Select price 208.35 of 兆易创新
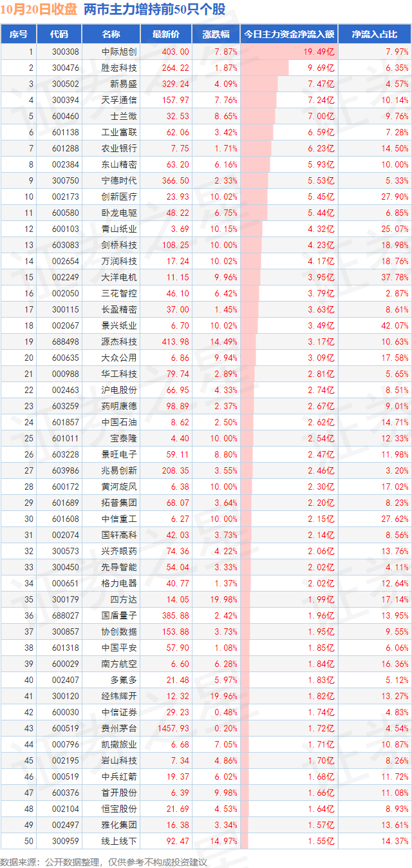Viewport: 412px width, 868px height. click(175, 470)
